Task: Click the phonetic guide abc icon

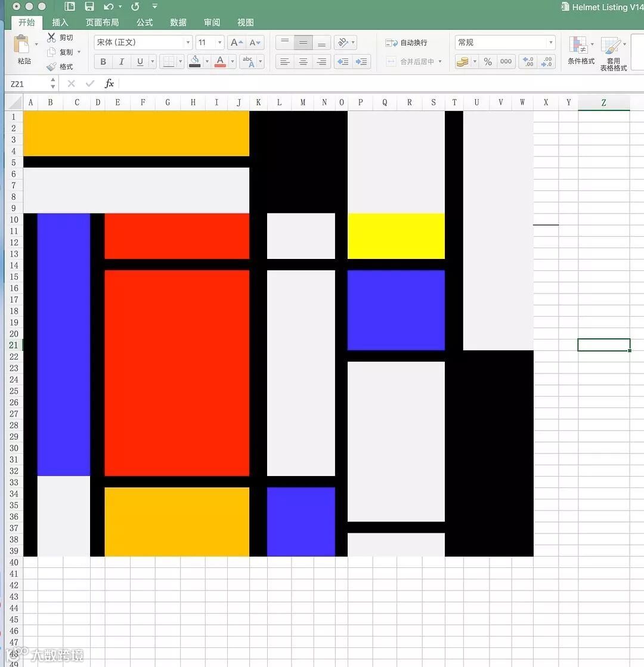Action: pyautogui.click(x=249, y=61)
